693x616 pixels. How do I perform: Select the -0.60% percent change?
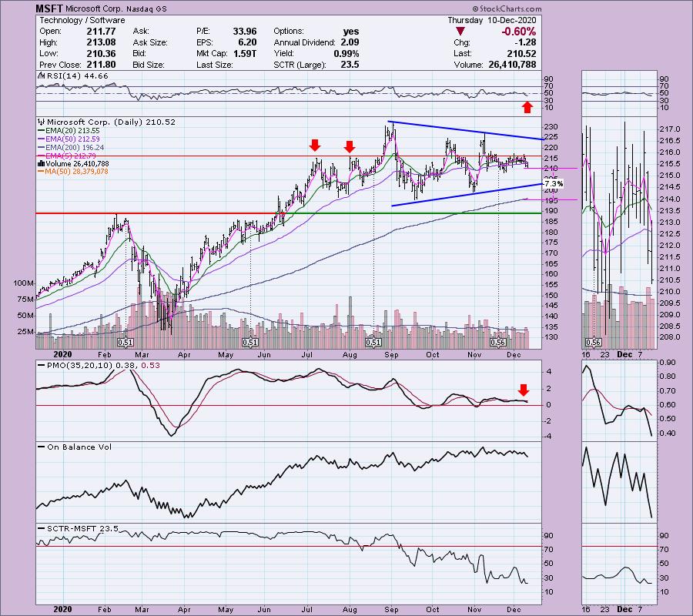[518, 32]
